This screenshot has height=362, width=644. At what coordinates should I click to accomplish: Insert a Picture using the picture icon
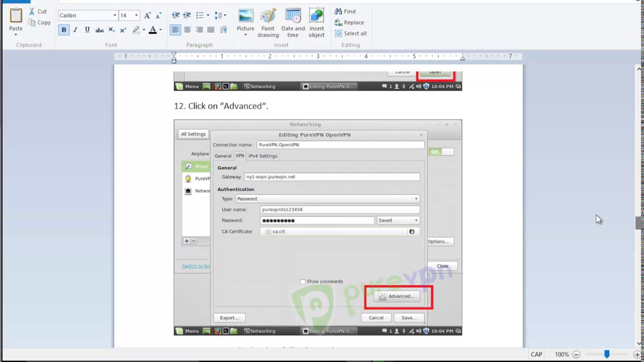(x=246, y=16)
